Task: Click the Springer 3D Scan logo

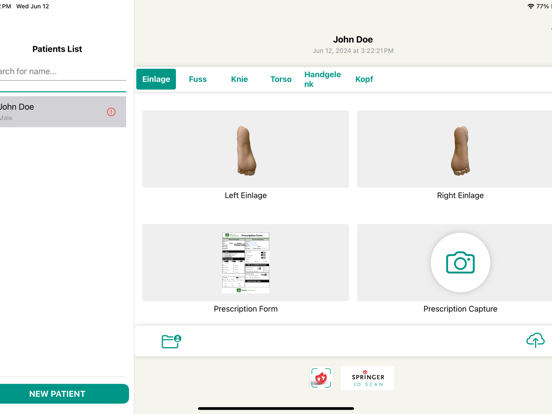Action: coord(367,378)
